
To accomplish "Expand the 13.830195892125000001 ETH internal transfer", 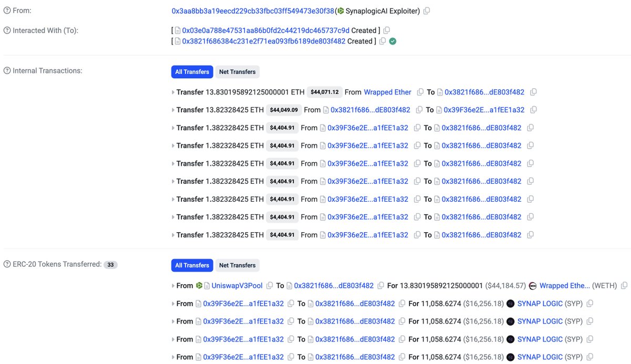I will click(173, 92).
